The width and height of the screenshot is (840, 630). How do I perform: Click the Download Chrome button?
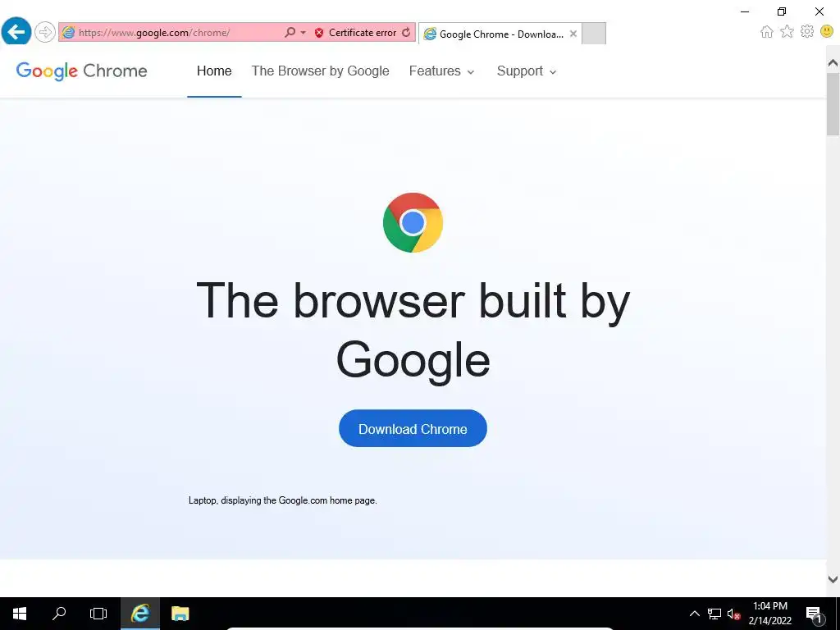[413, 428]
